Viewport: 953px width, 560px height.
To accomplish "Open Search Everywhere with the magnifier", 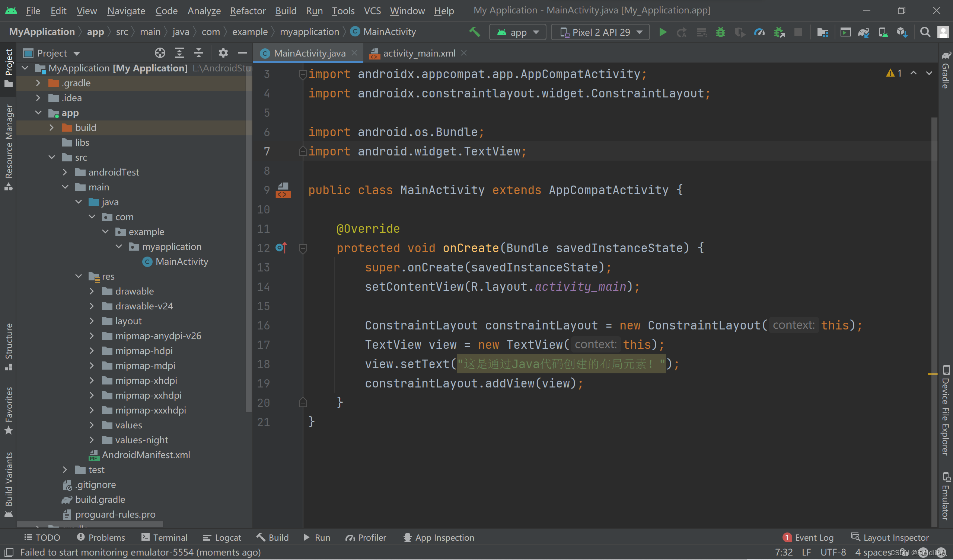I will tap(925, 32).
